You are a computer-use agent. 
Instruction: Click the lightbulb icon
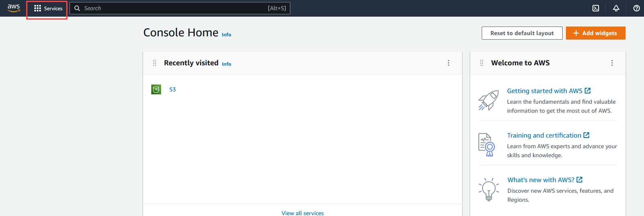point(489,189)
